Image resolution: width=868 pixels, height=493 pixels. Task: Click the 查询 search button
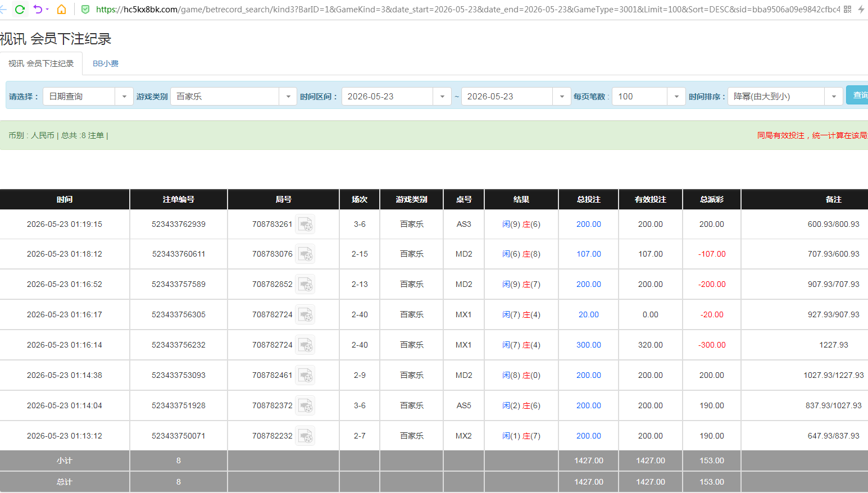tap(857, 95)
